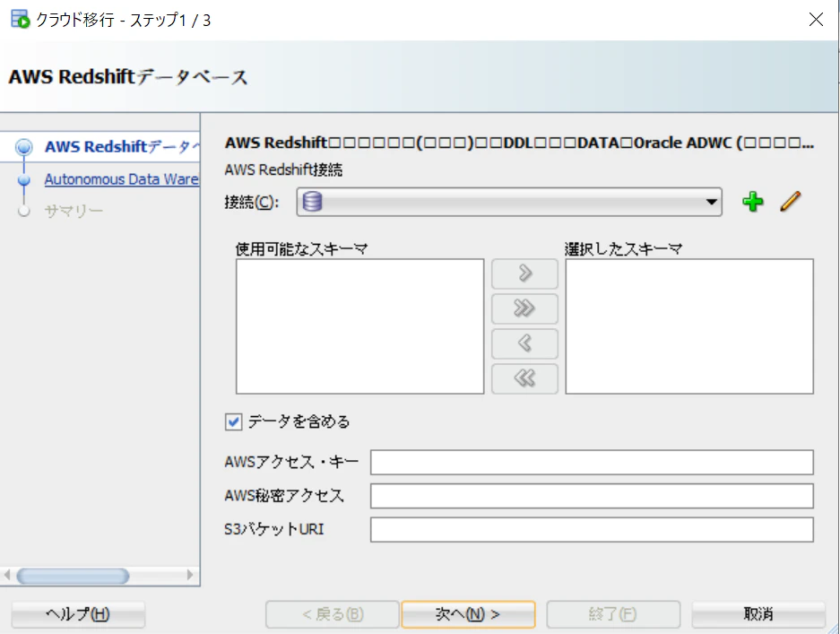This screenshot has width=840, height=634.
Task: Click the AWS Redshift接続 label text
Action: click(x=283, y=169)
